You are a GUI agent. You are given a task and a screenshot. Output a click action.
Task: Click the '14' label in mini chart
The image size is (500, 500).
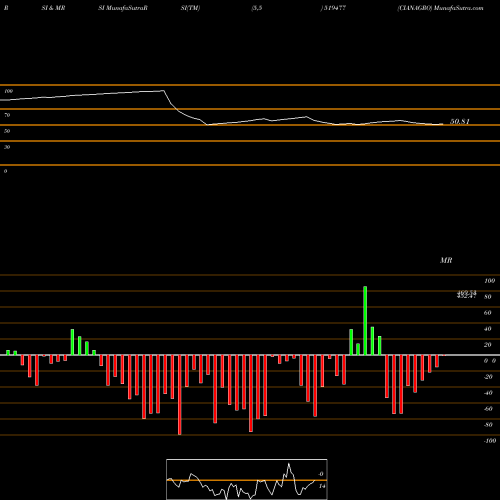322,486
